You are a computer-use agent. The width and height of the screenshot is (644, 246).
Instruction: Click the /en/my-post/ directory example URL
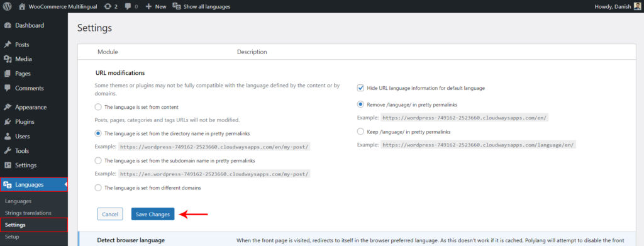click(214, 147)
